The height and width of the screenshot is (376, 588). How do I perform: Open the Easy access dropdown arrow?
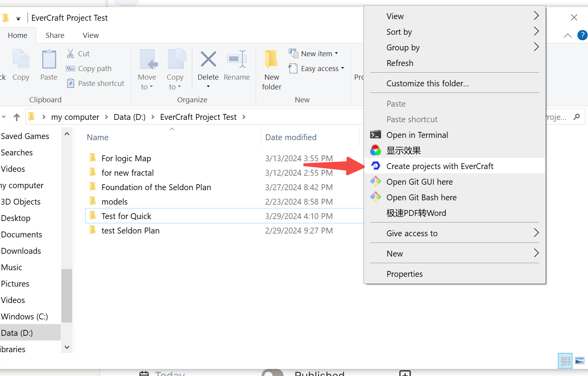[343, 68]
